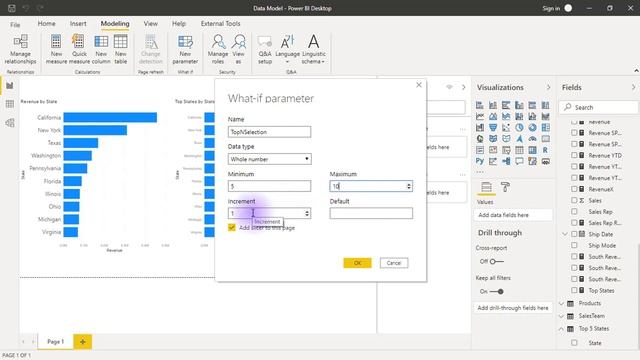Pick the Python (Py) visual
640x360 pixels.
click(x=480, y=161)
